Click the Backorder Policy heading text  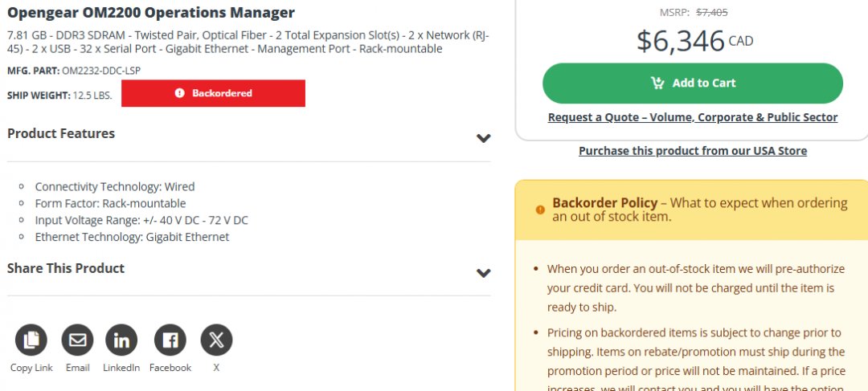pyautogui.click(x=605, y=203)
